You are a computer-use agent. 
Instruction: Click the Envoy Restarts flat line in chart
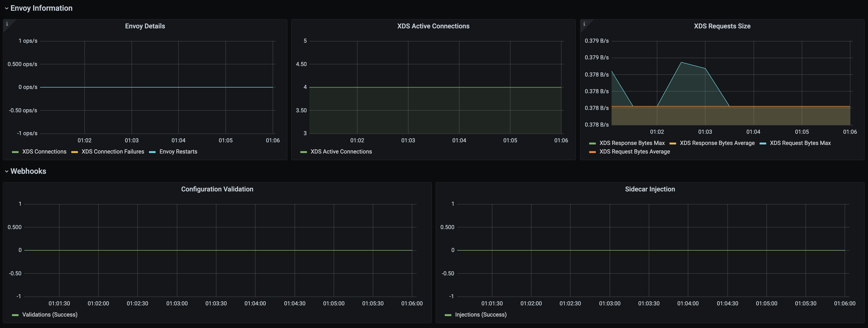tap(156, 87)
